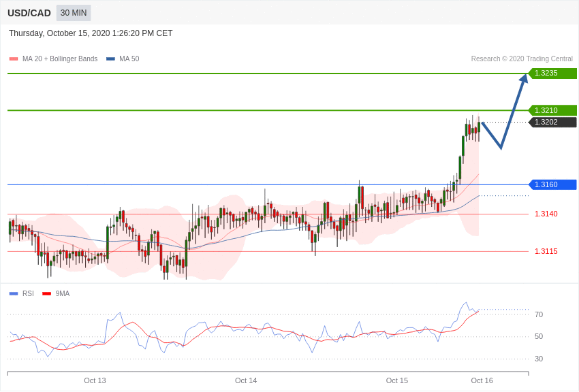Screen dimensions: 579x392
Task: Click the RSI 70 level label
Action: [x=539, y=314]
